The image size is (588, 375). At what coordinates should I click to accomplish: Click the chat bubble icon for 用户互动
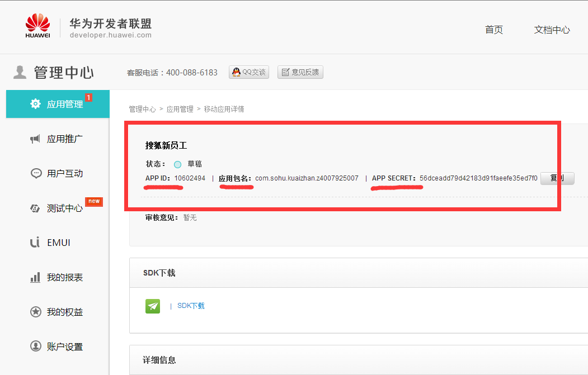point(35,173)
